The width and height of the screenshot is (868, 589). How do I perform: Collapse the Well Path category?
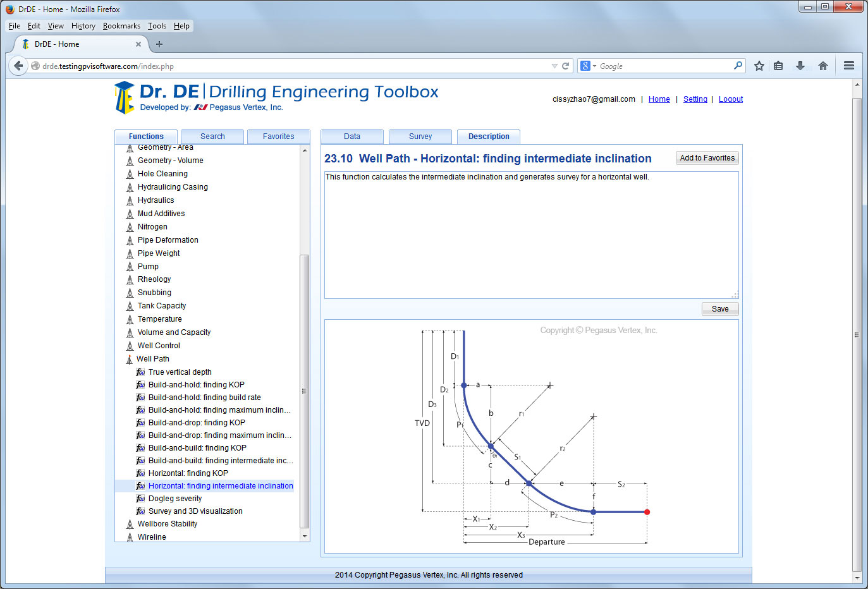[x=152, y=359]
